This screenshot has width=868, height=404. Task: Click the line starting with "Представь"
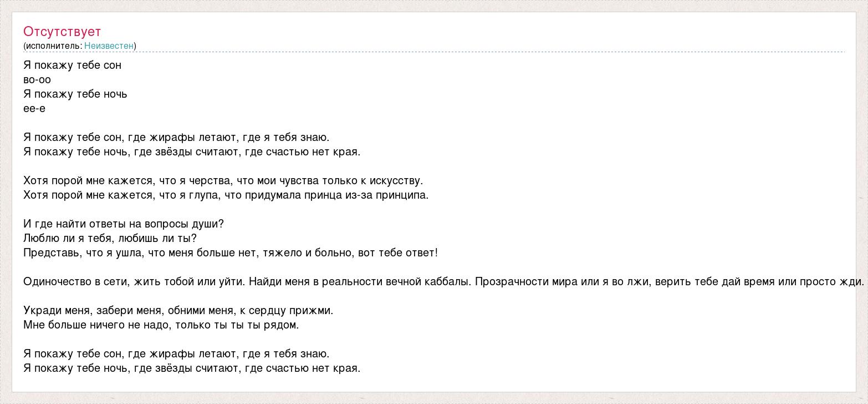pos(231,253)
